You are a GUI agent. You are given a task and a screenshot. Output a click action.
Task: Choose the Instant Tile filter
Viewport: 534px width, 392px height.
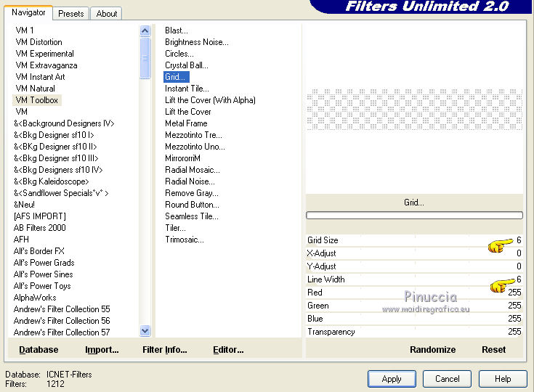pyautogui.click(x=187, y=89)
